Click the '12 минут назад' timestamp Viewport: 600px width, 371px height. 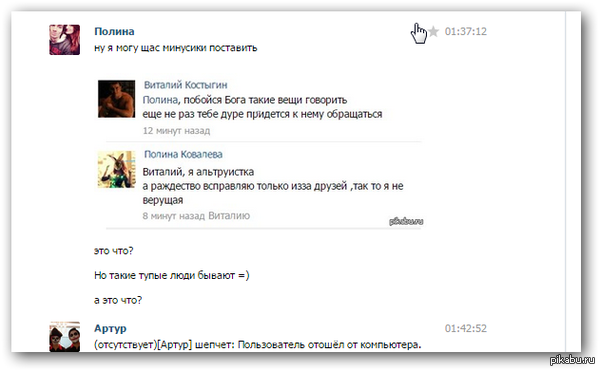(x=176, y=131)
